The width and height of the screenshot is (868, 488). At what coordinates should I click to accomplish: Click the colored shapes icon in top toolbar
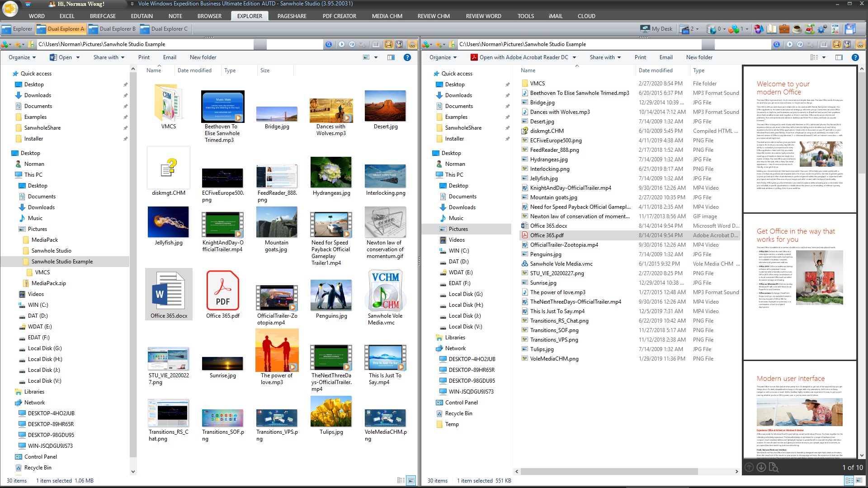point(759,29)
